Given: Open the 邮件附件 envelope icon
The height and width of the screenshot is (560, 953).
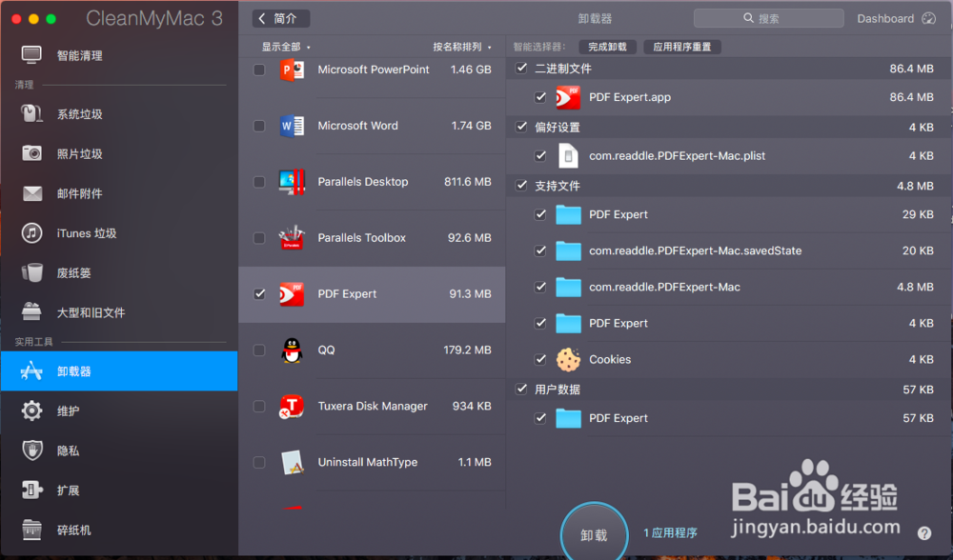Looking at the screenshot, I should pyautogui.click(x=32, y=193).
